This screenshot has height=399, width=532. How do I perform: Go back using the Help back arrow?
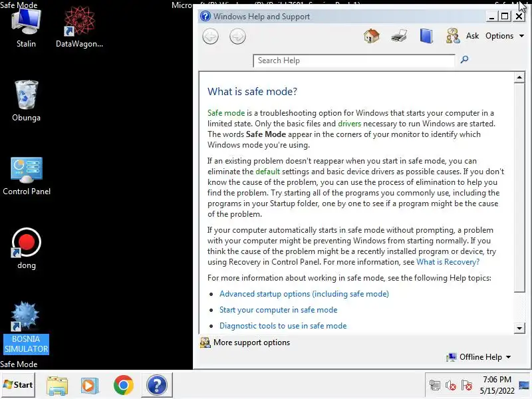click(210, 37)
